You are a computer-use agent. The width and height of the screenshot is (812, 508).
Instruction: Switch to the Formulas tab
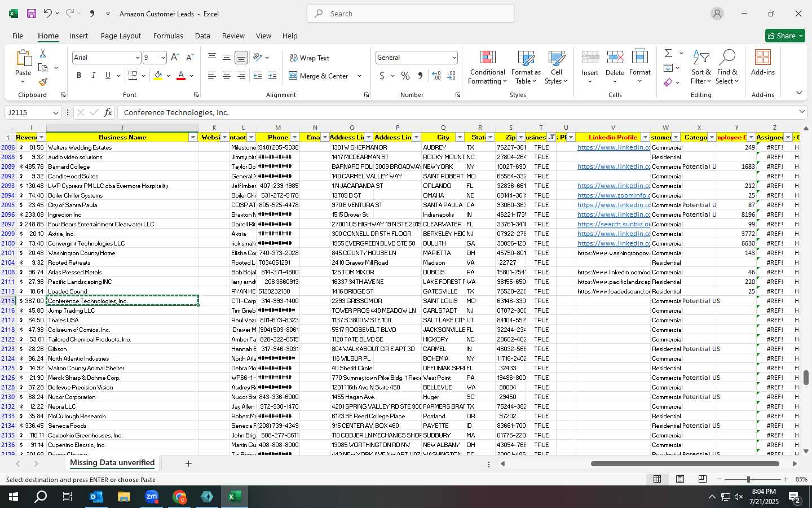click(168, 36)
